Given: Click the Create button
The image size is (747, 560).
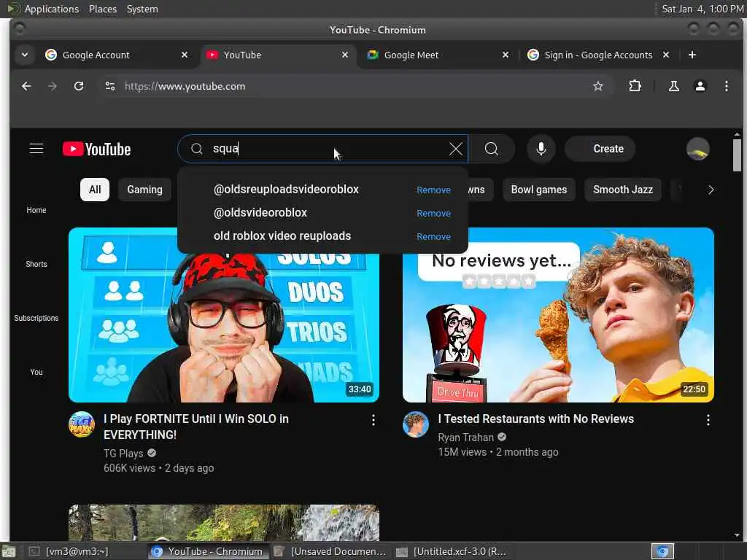Looking at the screenshot, I should tap(601, 149).
